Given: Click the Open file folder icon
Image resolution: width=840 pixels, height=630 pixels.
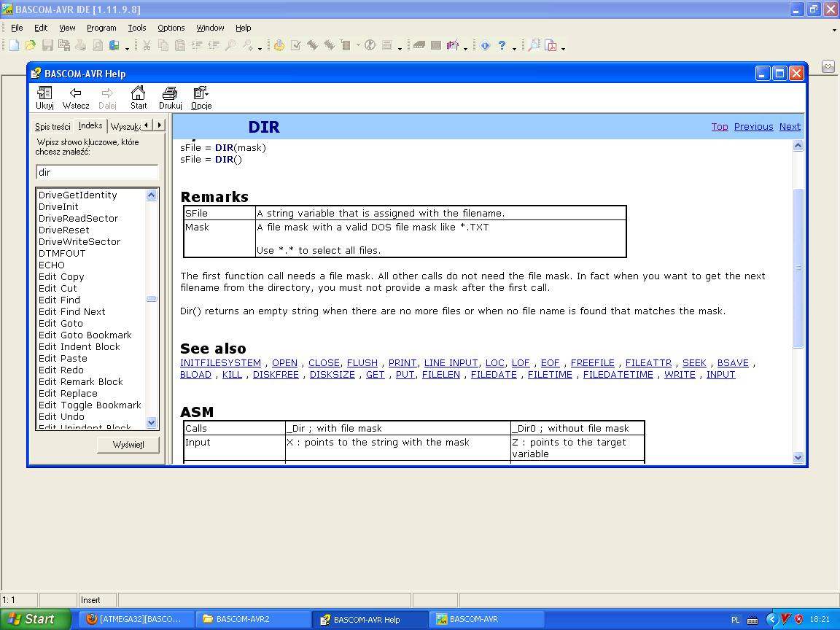Looking at the screenshot, I should click(x=31, y=45).
